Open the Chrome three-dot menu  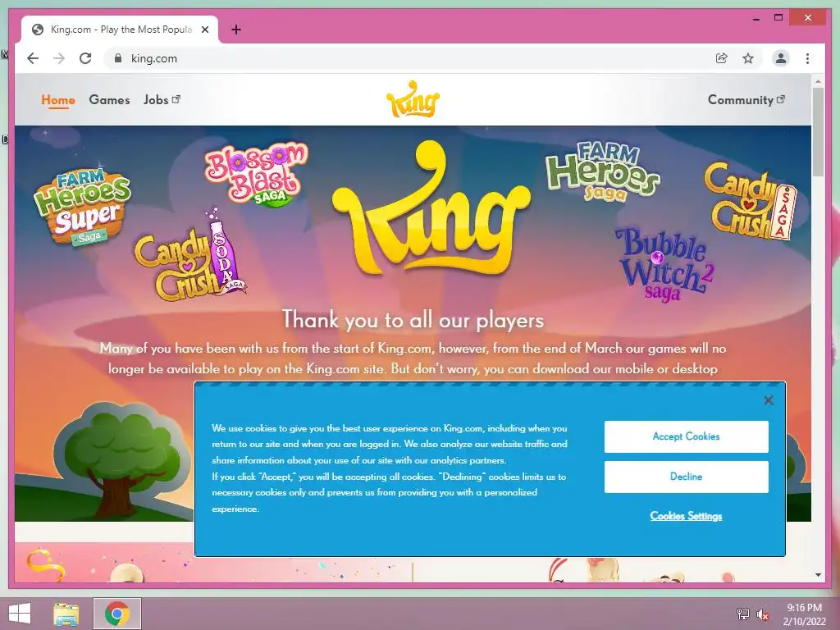click(807, 58)
